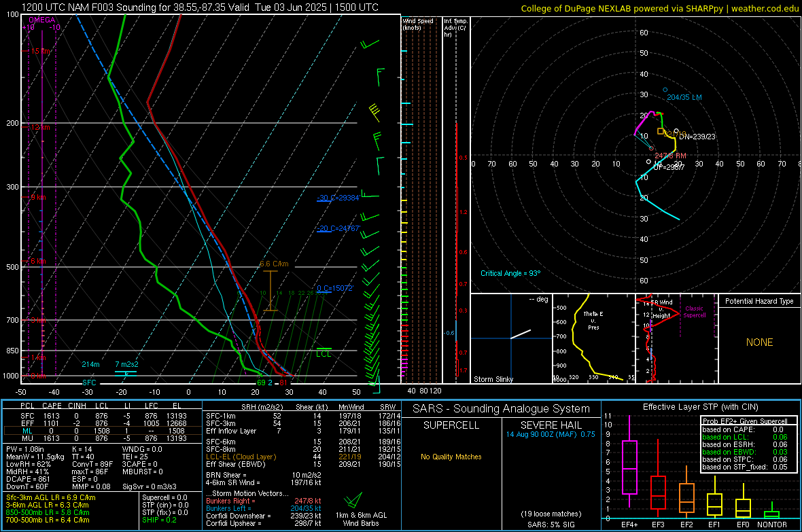802x532 pixels.
Task: Click the Bunkers Left = storm motion row
Action: pyautogui.click(x=264, y=508)
